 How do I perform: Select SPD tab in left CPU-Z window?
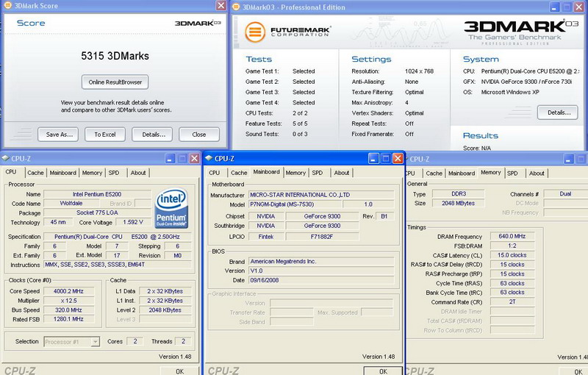click(x=114, y=173)
